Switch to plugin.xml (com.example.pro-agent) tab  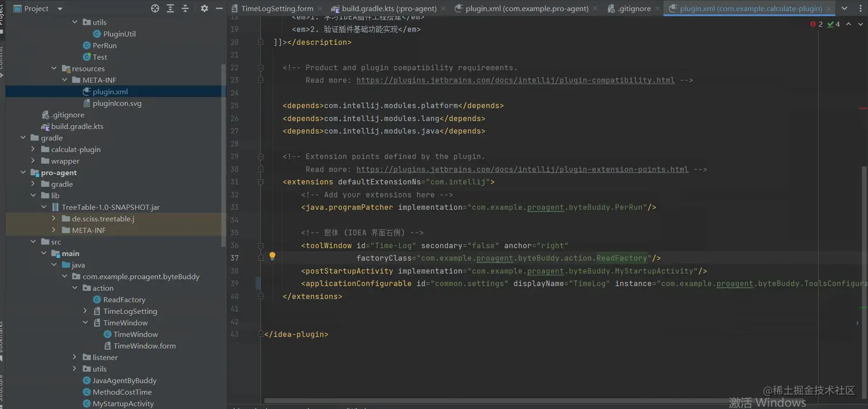[526, 9]
